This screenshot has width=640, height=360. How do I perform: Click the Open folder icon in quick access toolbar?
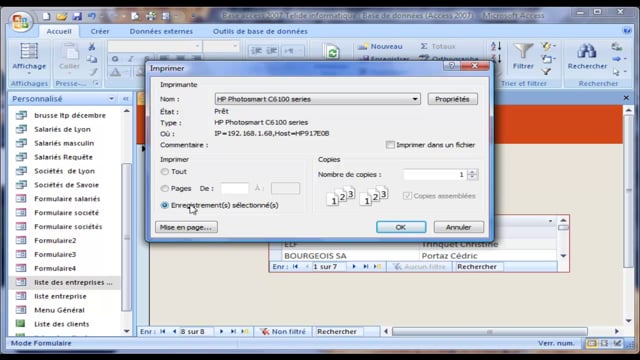click(61, 16)
